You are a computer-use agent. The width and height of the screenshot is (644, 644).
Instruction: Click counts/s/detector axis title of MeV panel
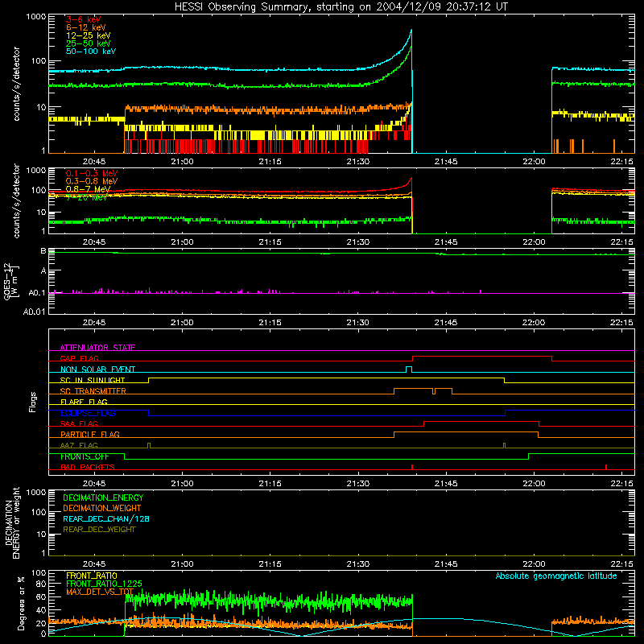(x=16, y=200)
